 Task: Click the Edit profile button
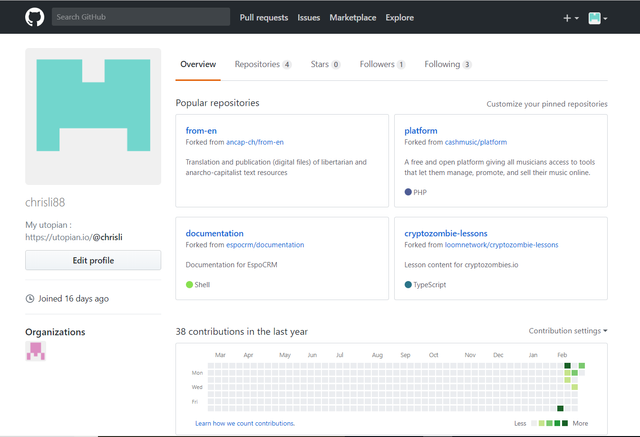point(93,260)
